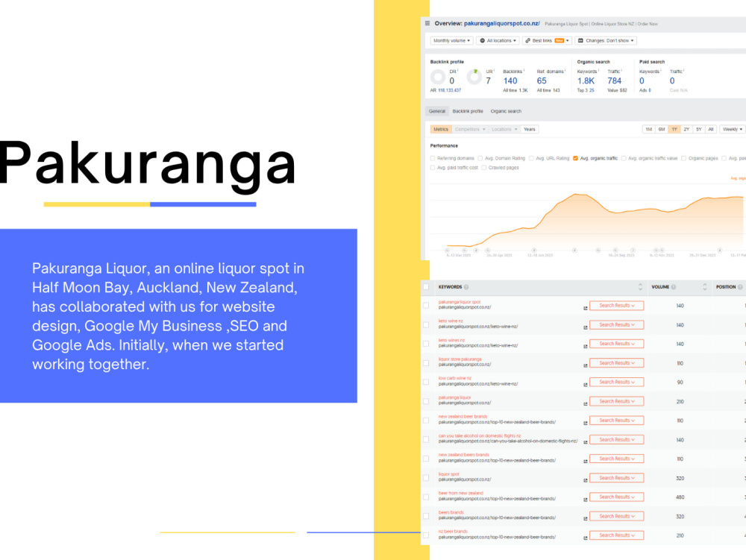Click the organic Keywords value 1.8K
The height and width of the screenshot is (560, 746).
pos(586,81)
